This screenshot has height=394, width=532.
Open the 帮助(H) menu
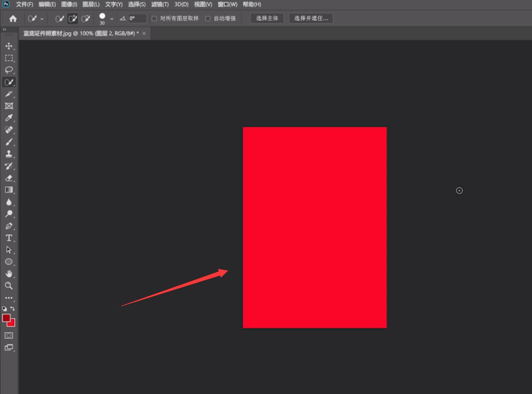(252, 4)
